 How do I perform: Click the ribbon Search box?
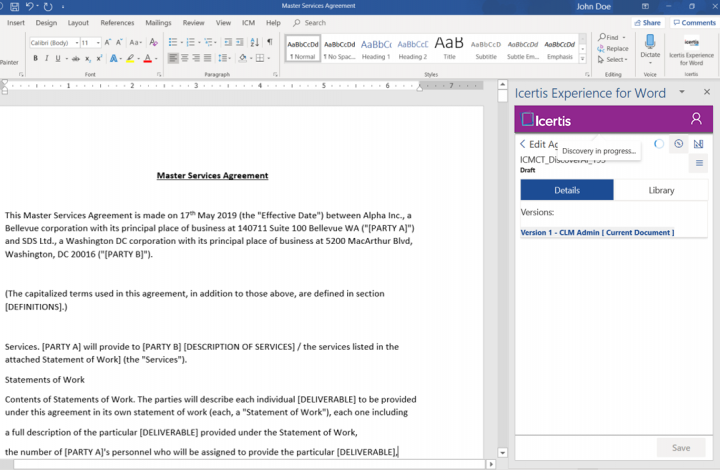click(315, 22)
